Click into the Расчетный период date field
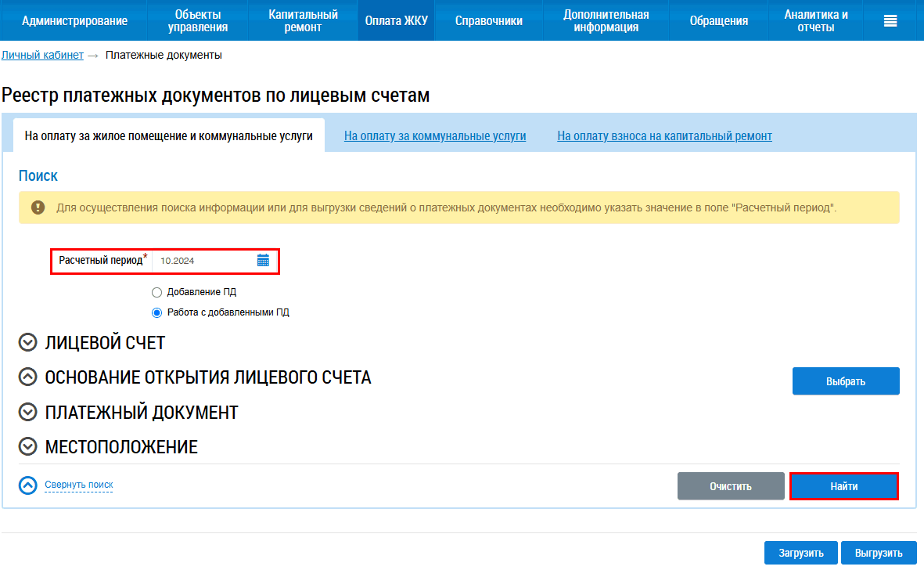 pos(203,261)
